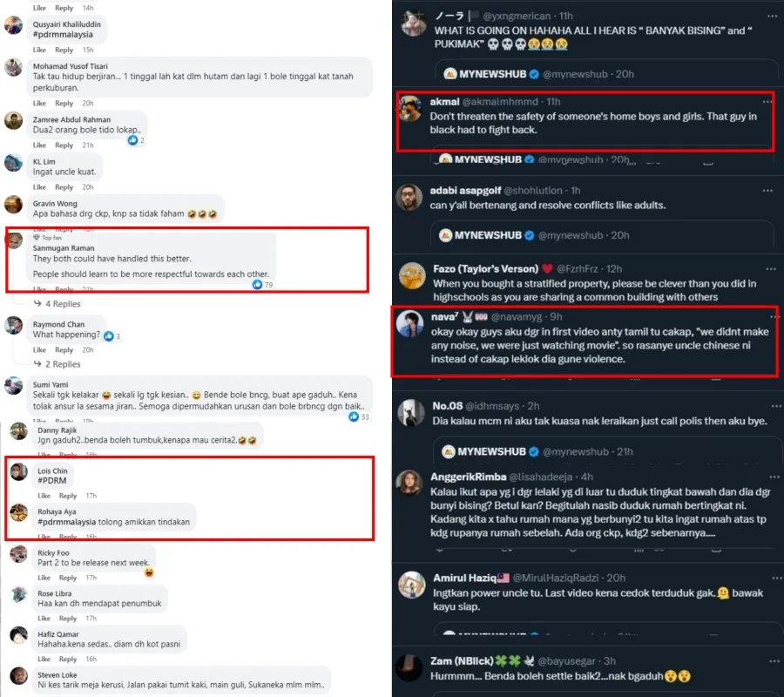Viewport: 784px width, 697px height.
Task: Click the laughing emoji reaction on Ricky Foo's comment
Action: pos(150,572)
